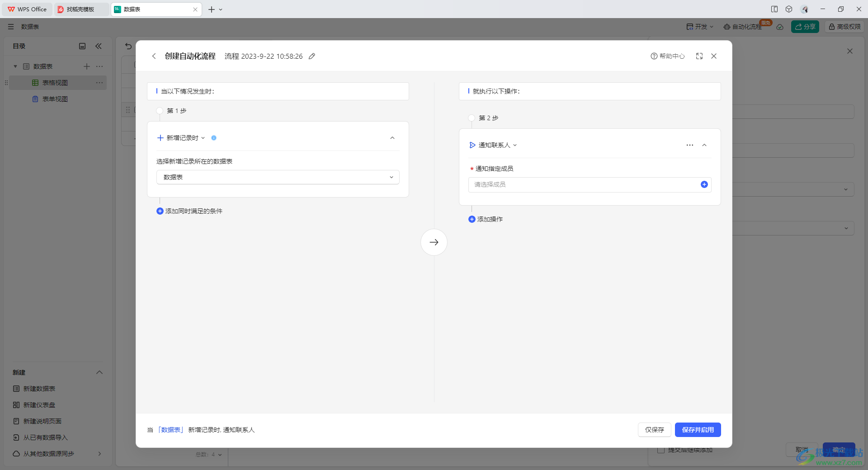868x470 pixels.
Task: Click 新建仪表盘
Action: pyautogui.click(x=34, y=405)
